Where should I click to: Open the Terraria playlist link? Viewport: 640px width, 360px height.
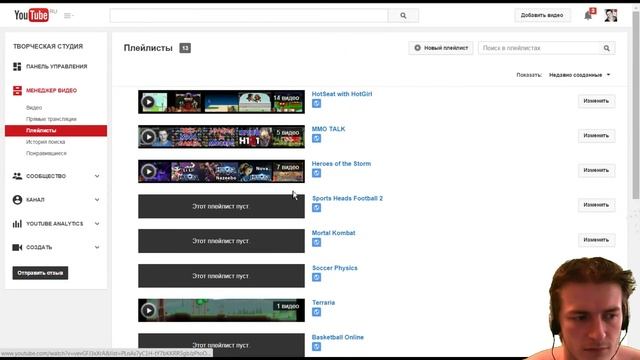[x=324, y=303]
